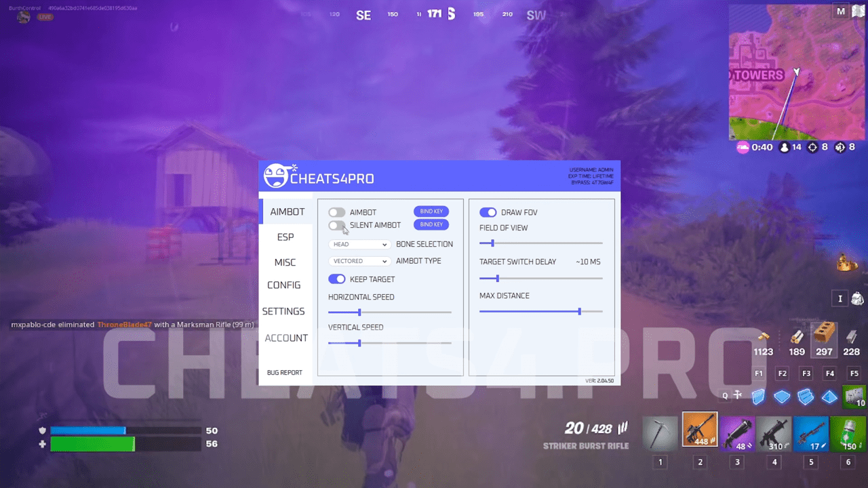Click the eliminations crosshair icon
The height and width of the screenshot is (488, 868).
pos(813,147)
